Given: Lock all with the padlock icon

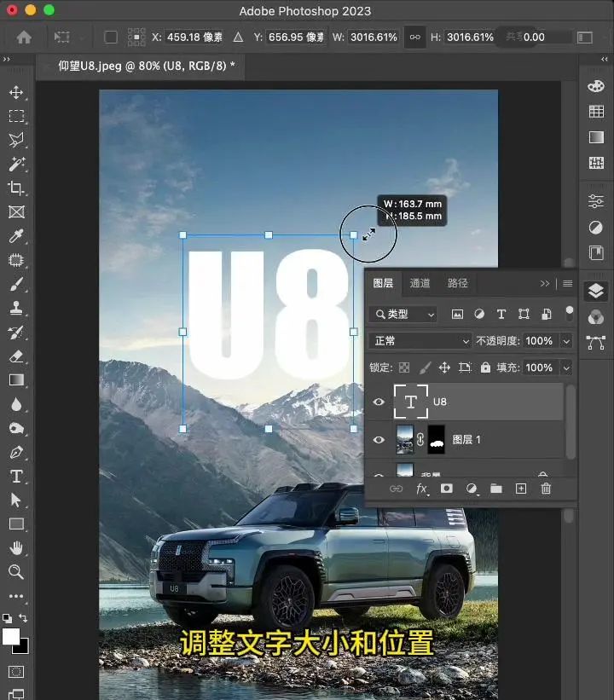Looking at the screenshot, I should (485, 367).
